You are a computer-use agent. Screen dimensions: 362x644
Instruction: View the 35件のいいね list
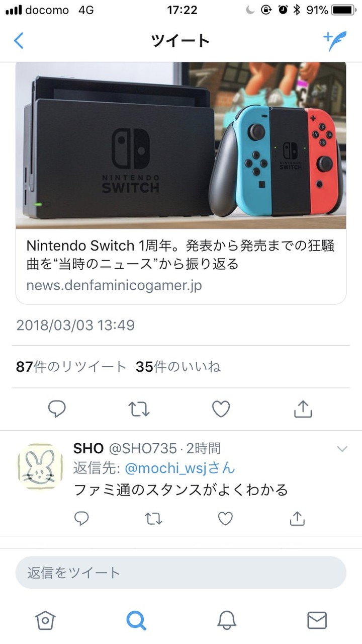coord(178,367)
